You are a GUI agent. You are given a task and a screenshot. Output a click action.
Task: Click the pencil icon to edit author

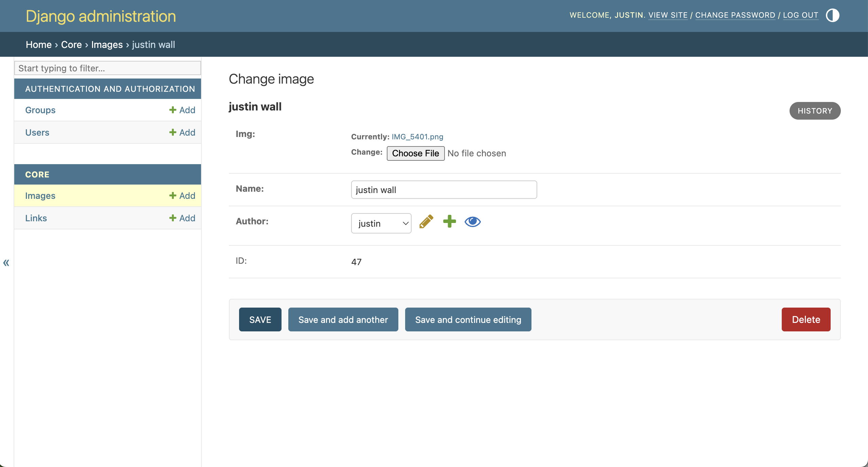tap(426, 222)
